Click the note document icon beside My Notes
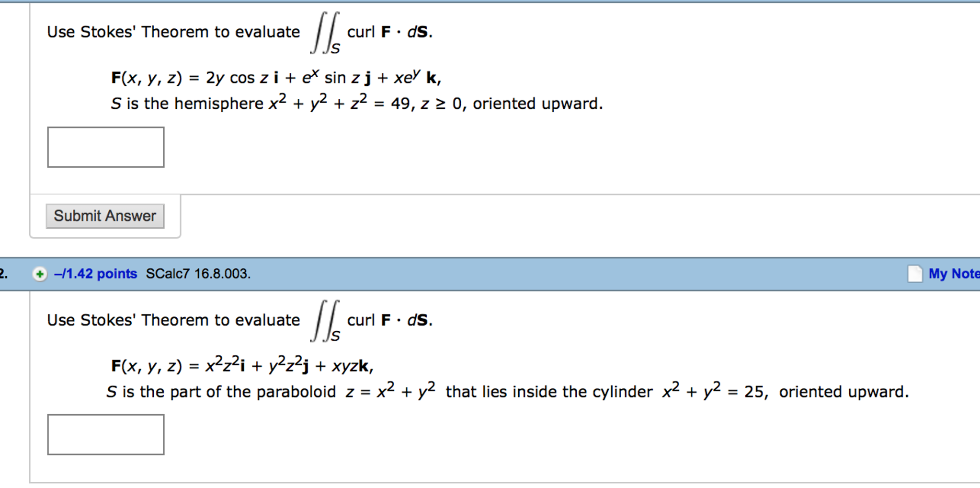The height and width of the screenshot is (488, 980). (916, 273)
